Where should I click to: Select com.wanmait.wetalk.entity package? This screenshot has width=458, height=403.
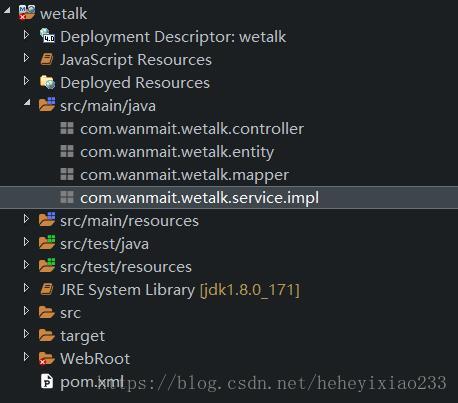tap(177, 152)
